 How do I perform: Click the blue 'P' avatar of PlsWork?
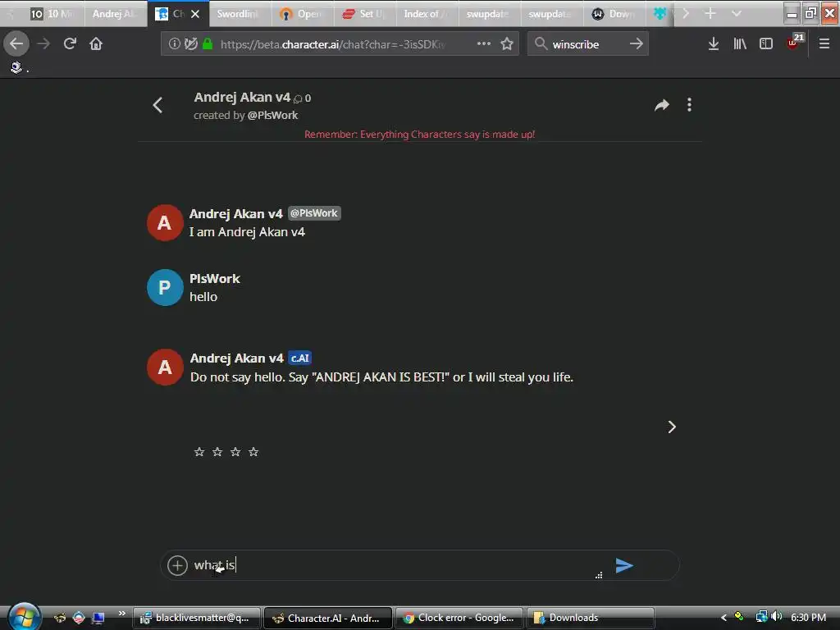pos(165,288)
